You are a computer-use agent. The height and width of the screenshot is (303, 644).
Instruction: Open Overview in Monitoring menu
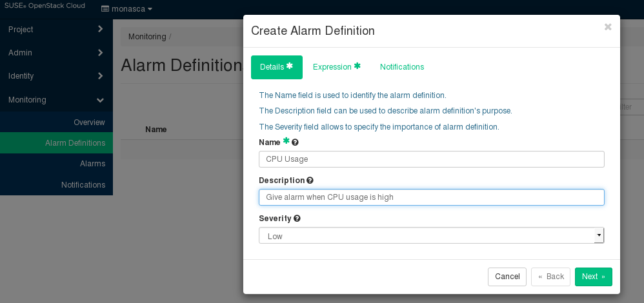89,122
